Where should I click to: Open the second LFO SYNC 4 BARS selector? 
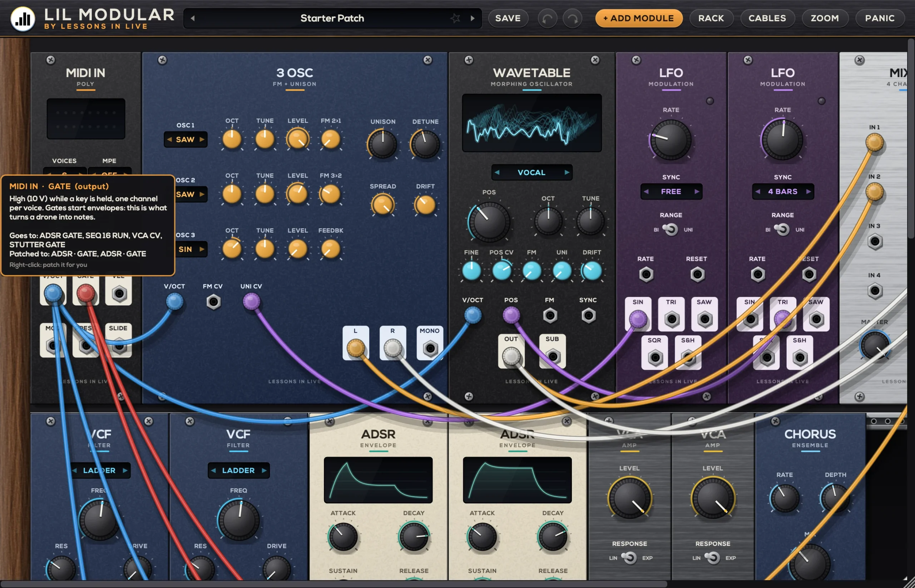783,191
